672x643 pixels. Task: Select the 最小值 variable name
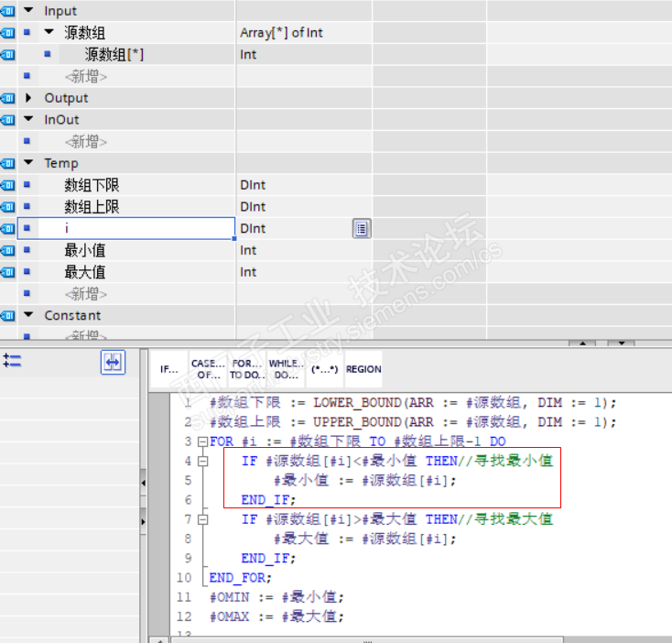click(85, 250)
